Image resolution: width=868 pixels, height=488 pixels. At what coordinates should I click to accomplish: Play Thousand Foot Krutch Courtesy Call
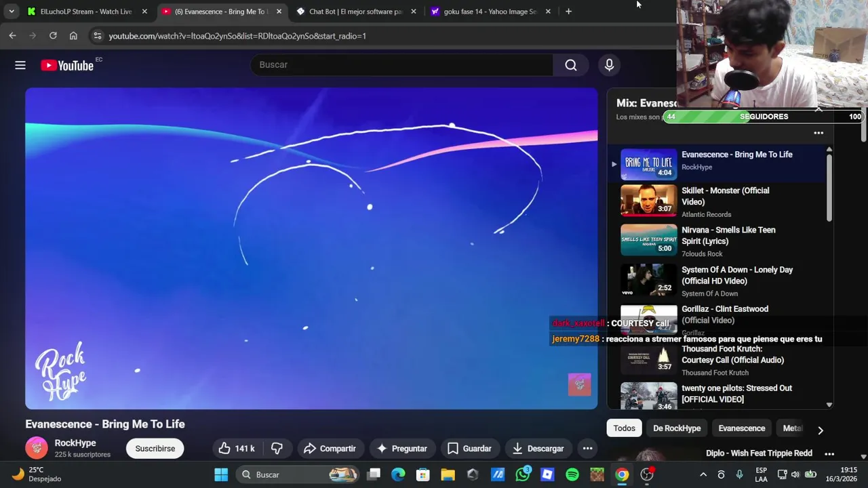click(717, 360)
